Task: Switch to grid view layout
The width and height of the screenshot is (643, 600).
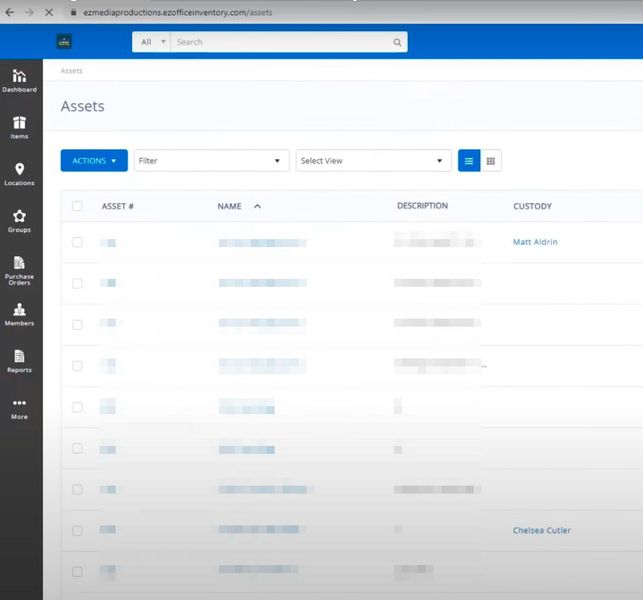Action: (490, 161)
